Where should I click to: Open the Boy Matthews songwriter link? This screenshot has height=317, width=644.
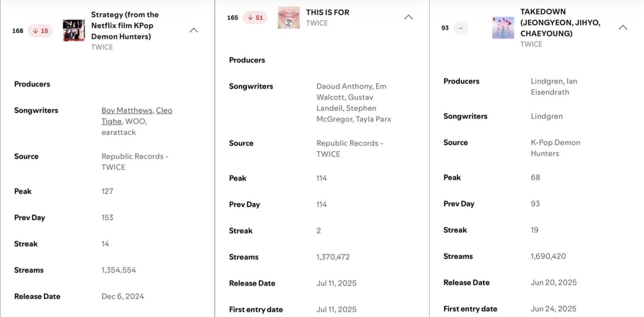point(127,110)
